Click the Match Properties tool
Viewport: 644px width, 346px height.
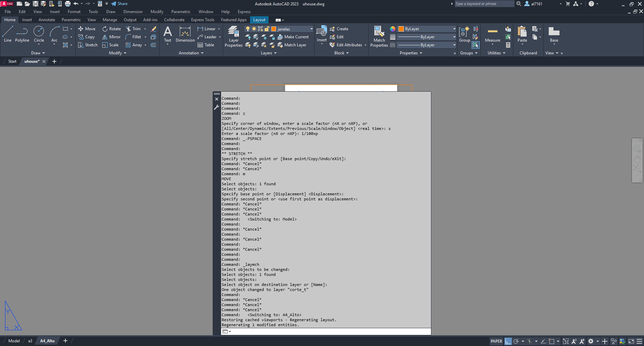click(379, 37)
